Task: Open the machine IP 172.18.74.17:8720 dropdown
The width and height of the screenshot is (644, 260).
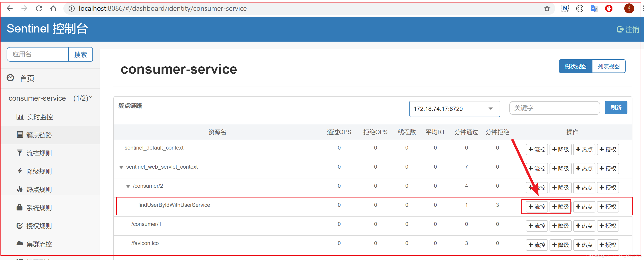Action: 454,109
